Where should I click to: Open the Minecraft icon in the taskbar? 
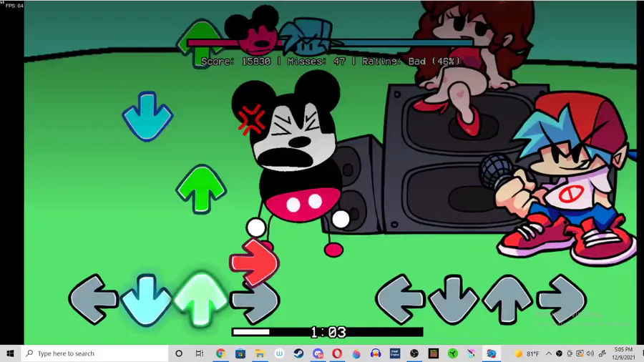pos(434,353)
